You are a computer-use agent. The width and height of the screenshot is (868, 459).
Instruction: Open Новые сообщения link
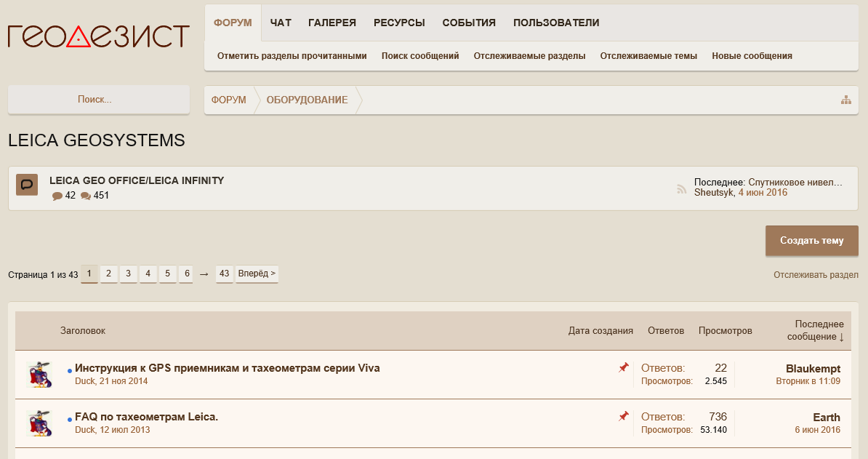[x=752, y=56]
